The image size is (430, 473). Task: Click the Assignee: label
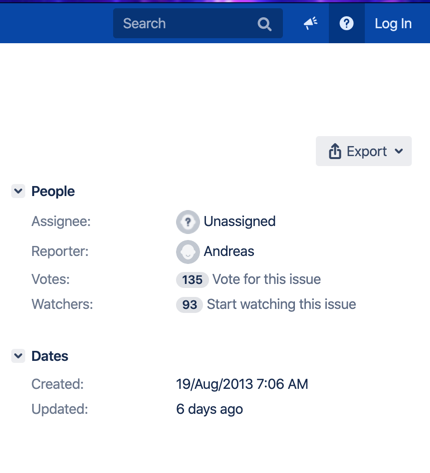point(61,221)
